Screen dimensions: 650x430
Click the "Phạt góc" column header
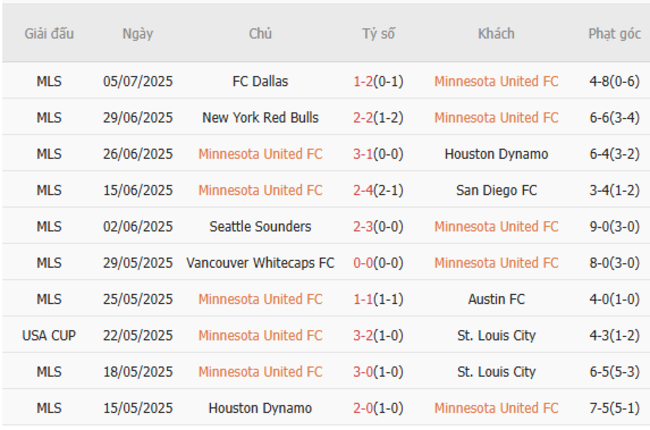(614, 33)
